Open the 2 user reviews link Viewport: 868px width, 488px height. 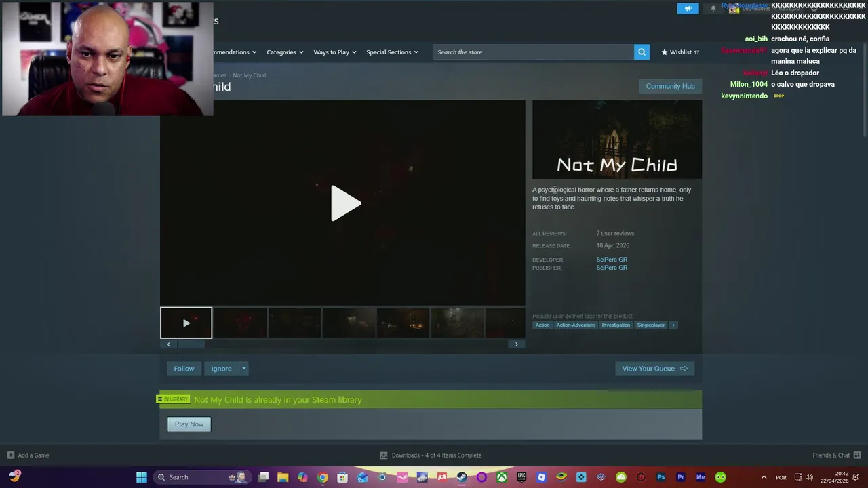click(x=615, y=234)
